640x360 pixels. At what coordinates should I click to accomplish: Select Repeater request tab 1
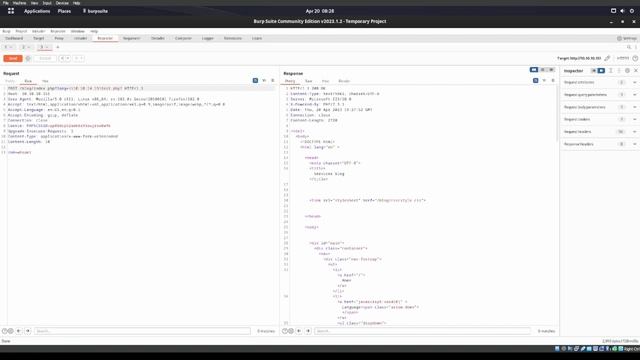point(8,47)
